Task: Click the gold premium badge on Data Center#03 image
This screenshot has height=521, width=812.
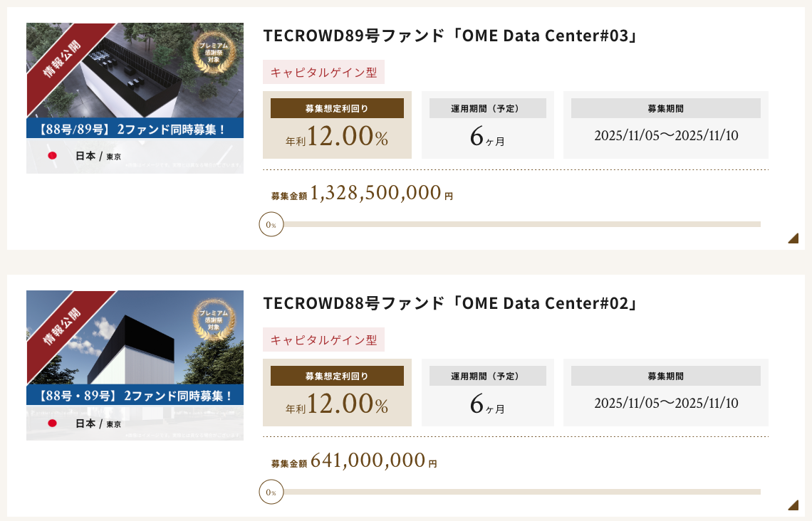Action: click(x=212, y=55)
